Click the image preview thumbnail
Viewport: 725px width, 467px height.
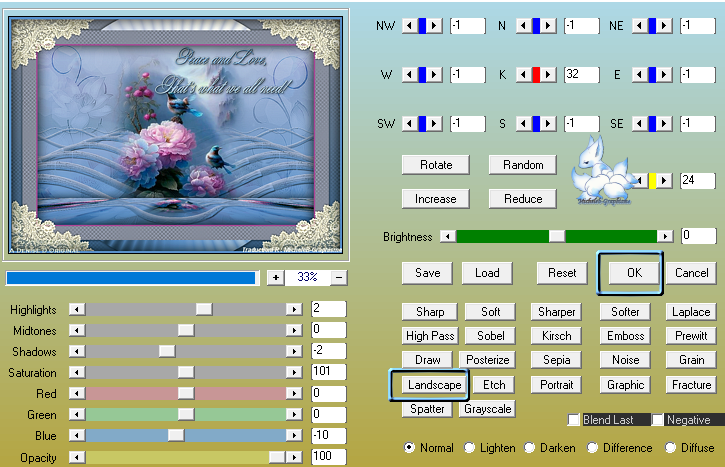pyautogui.click(x=176, y=135)
